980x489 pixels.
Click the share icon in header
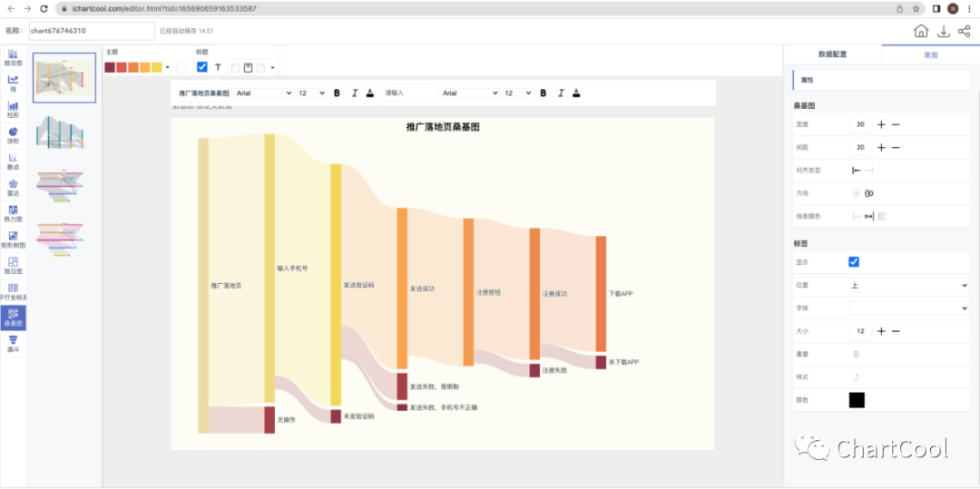coord(964,32)
